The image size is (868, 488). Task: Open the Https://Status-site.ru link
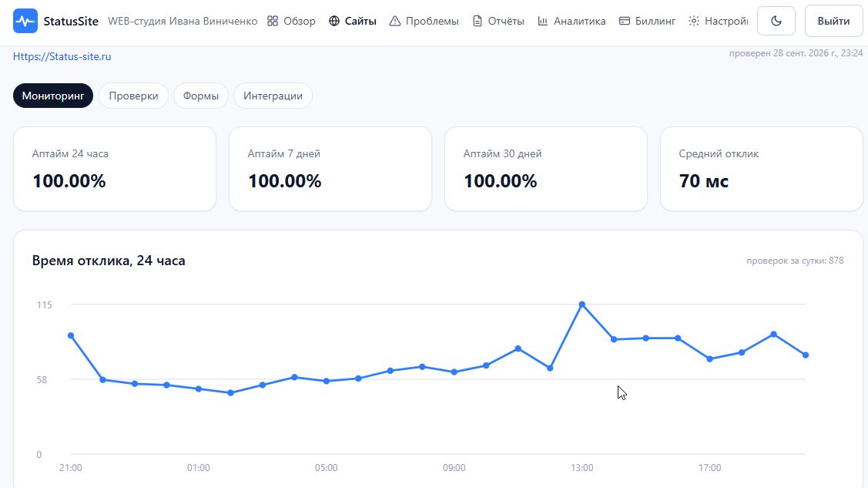click(62, 56)
